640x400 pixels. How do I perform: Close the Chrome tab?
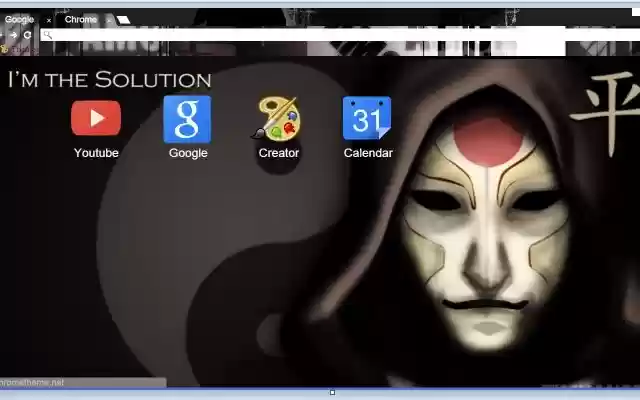click(109, 20)
